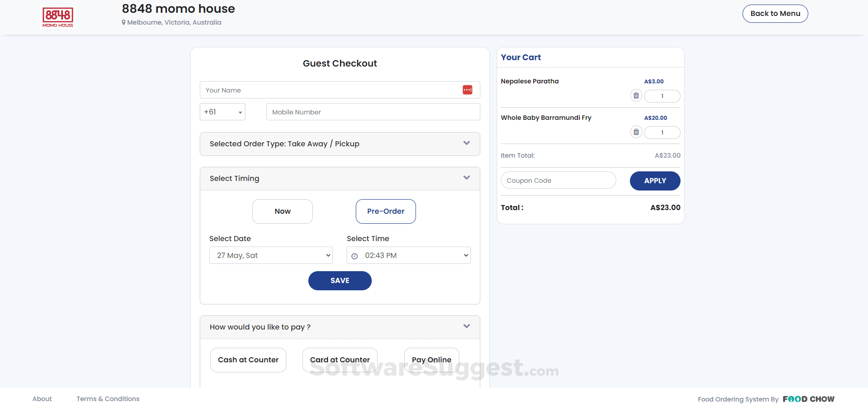Click the Back to Menu button
This screenshot has height=412, width=868.
[775, 14]
